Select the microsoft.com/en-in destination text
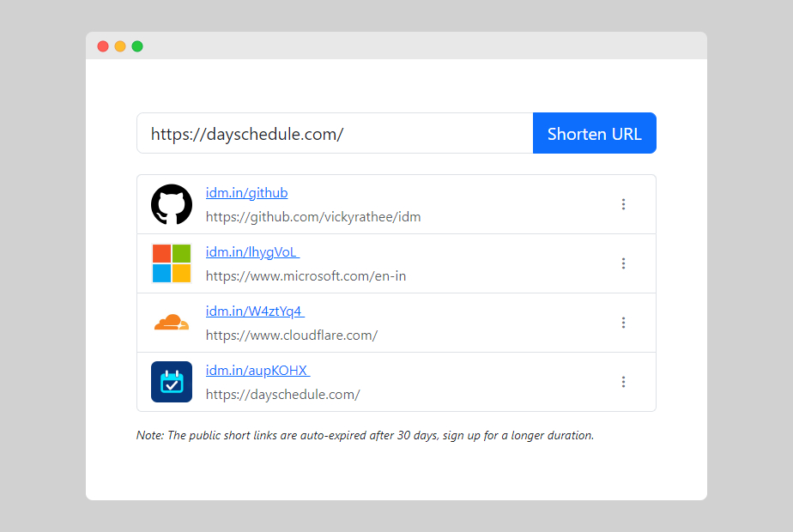 306,275
